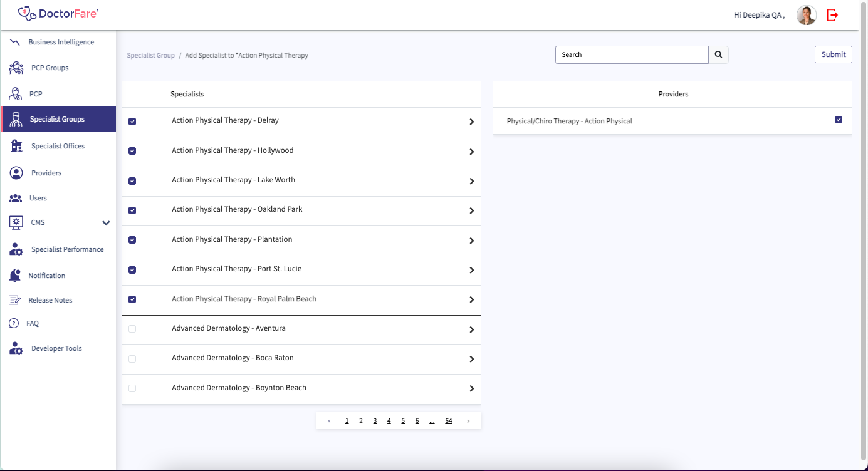Uncheck Action Physical Therapy - Oakland Park checkbox
This screenshot has height=471, width=868.
[x=132, y=210]
